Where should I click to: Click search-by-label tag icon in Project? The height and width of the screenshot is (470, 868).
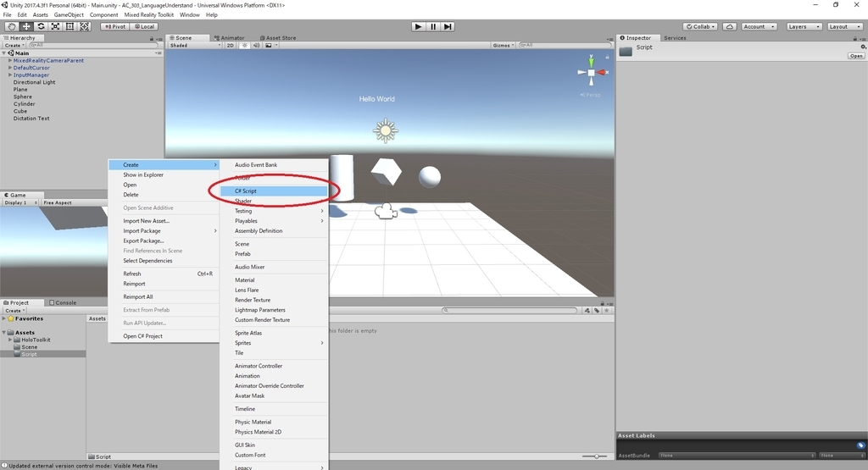(x=597, y=311)
